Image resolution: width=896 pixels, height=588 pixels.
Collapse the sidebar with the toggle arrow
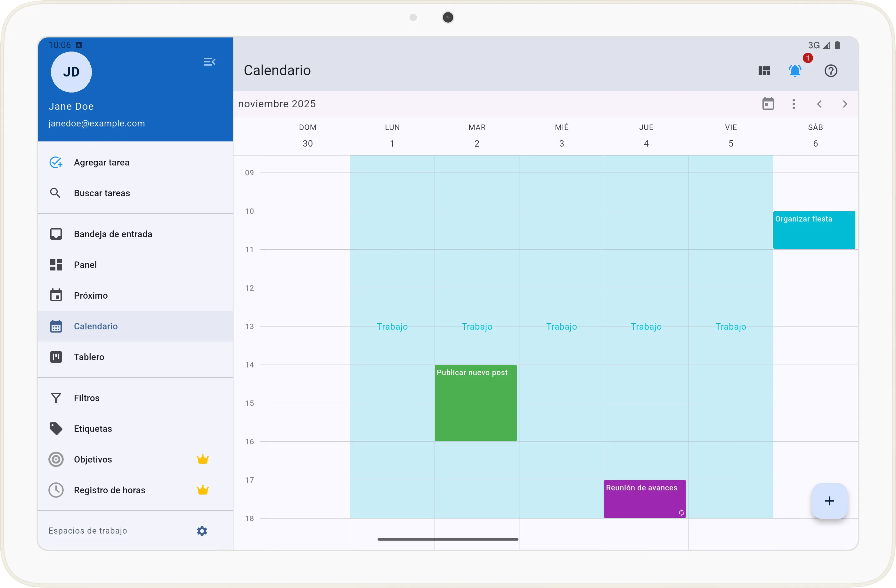210,62
